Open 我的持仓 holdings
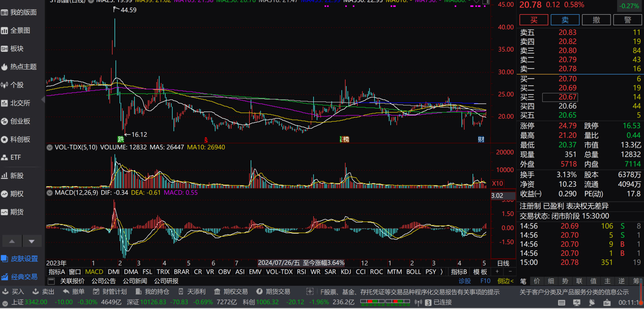The image size is (644, 309). pos(152,292)
